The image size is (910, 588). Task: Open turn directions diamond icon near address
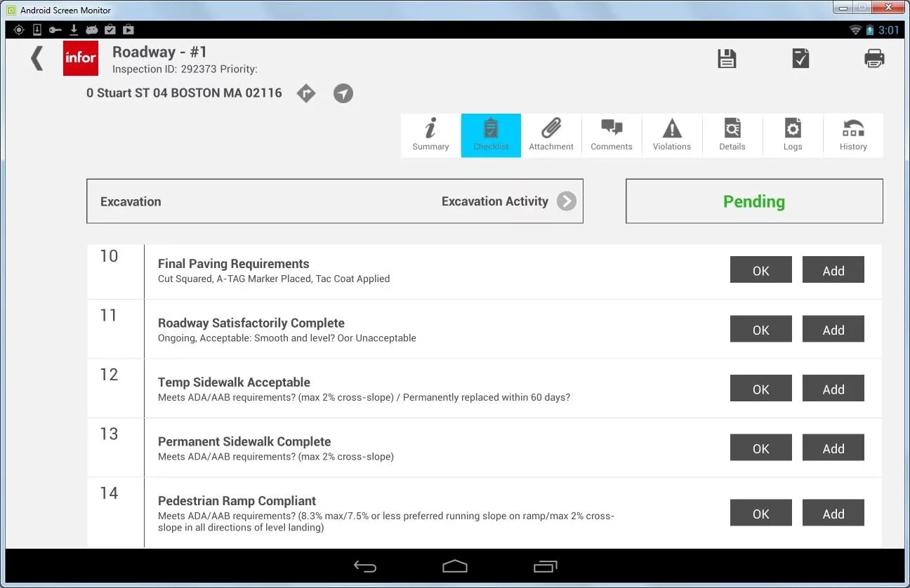(306, 93)
